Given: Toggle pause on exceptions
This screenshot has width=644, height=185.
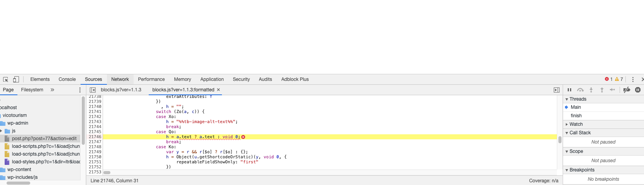Looking at the screenshot, I should (x=637, y=90).
